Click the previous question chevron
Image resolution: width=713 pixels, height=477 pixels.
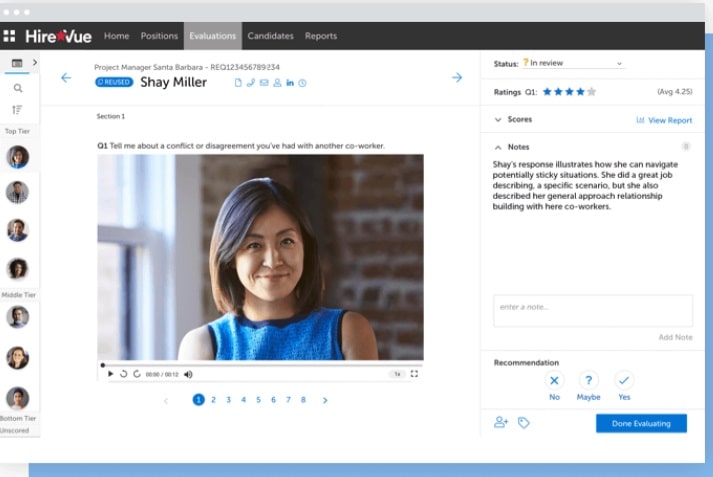(x=166, y=401)
